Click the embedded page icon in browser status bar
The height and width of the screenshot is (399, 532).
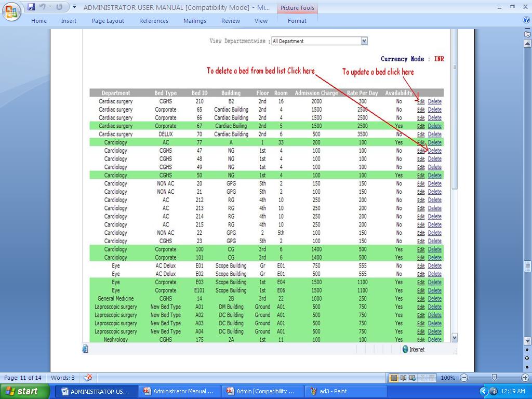click(86, 349)
